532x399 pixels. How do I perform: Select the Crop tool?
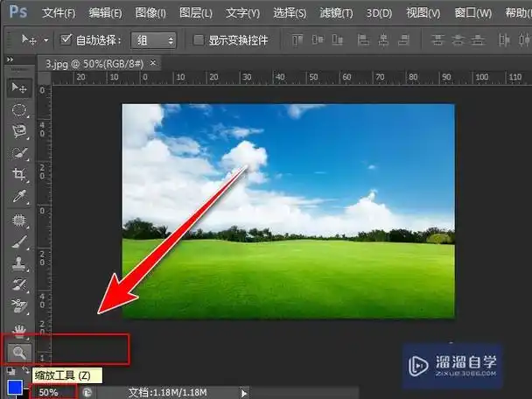(18, 175)
